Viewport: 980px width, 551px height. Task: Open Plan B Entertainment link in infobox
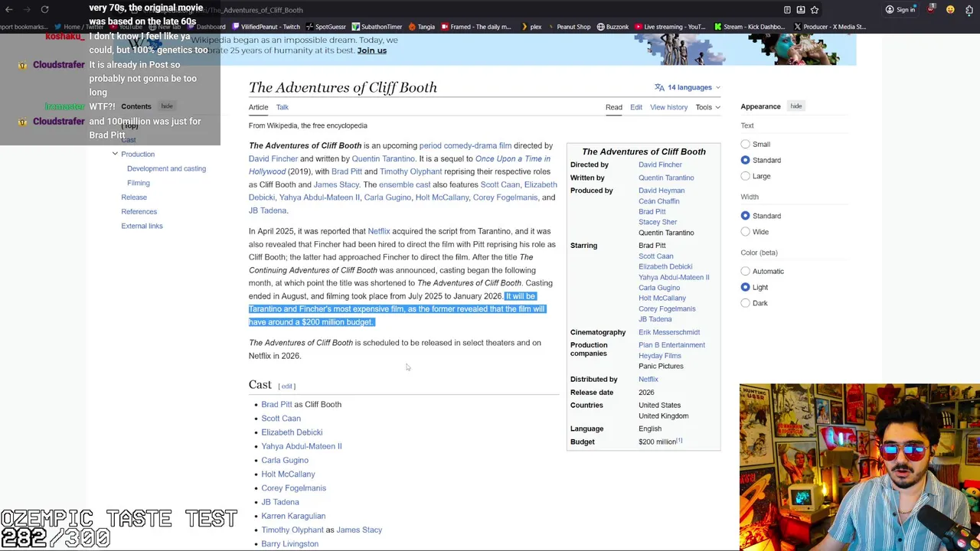tap(671, 345)
